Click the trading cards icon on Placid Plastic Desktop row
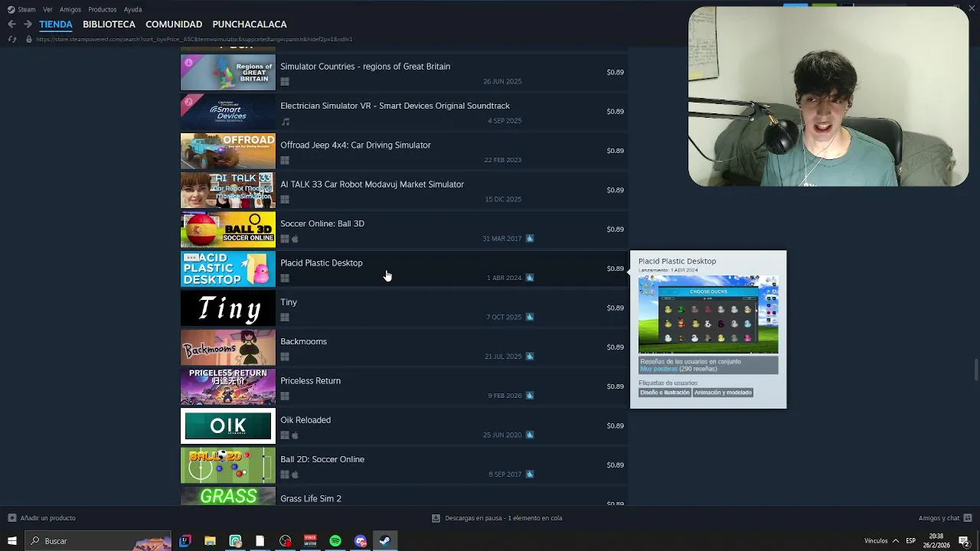The image size is (980, 551). 530,278
